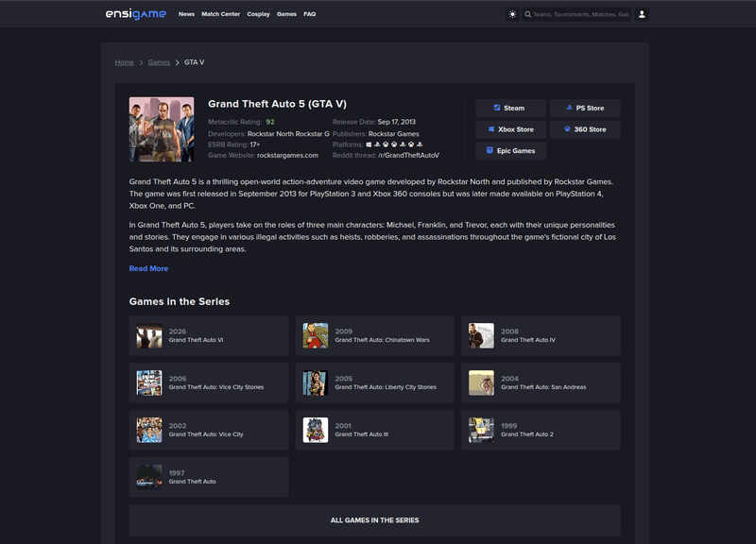The height and width of the screenshot is (544, 756).
Task: Open the 2002 Vice City game card
Action: coord(209,430)
